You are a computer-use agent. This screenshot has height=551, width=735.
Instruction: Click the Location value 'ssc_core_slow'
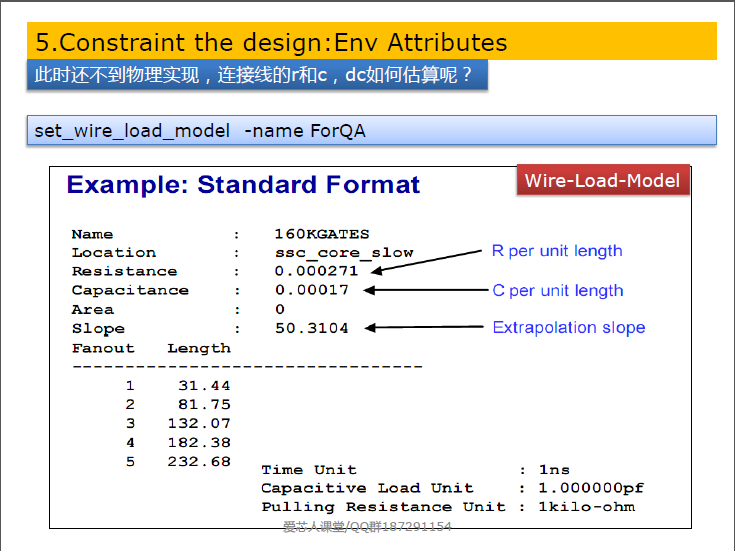point(344,253)
